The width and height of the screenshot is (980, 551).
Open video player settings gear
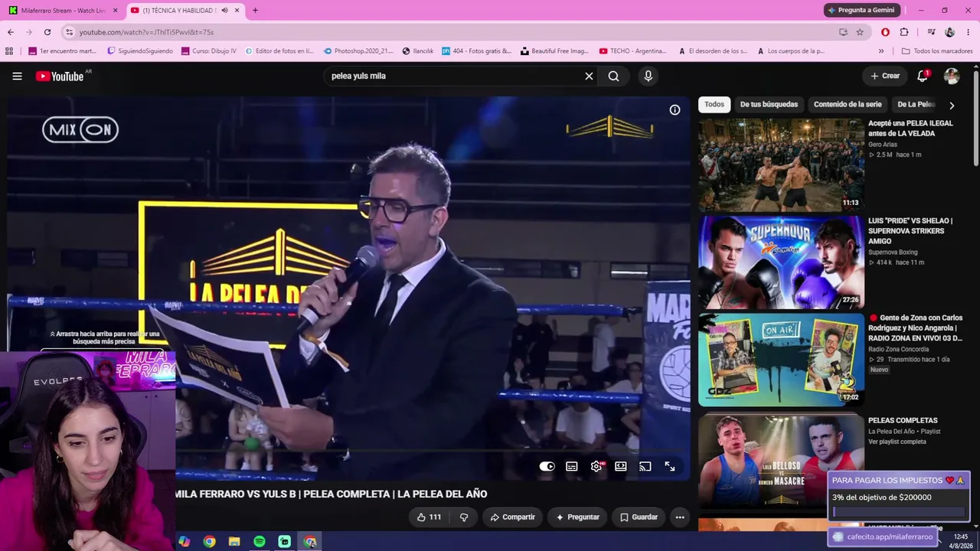tap(596, 466)
